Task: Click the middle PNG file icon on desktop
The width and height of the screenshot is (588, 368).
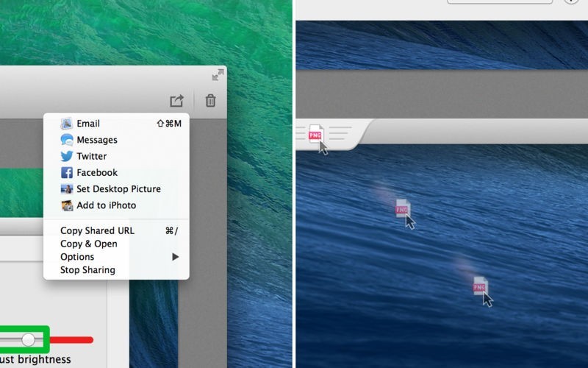Action: (401, 208)
